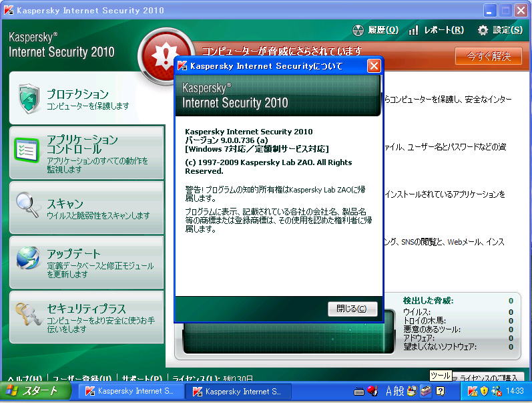Click the ユーザー登録 link

tap(82, 378)
